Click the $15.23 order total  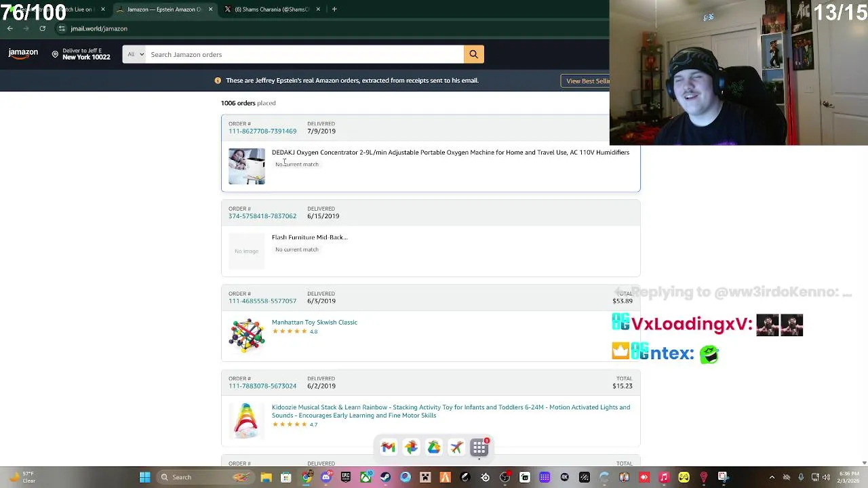[623, 386]
